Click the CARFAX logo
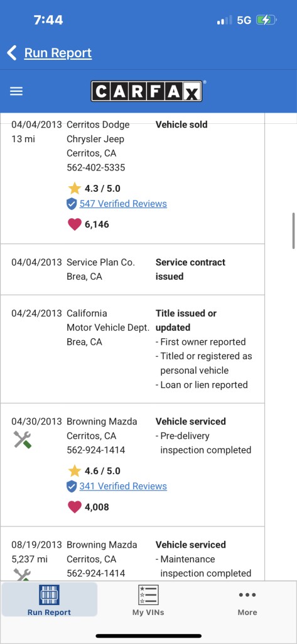 tap(146, 91)
